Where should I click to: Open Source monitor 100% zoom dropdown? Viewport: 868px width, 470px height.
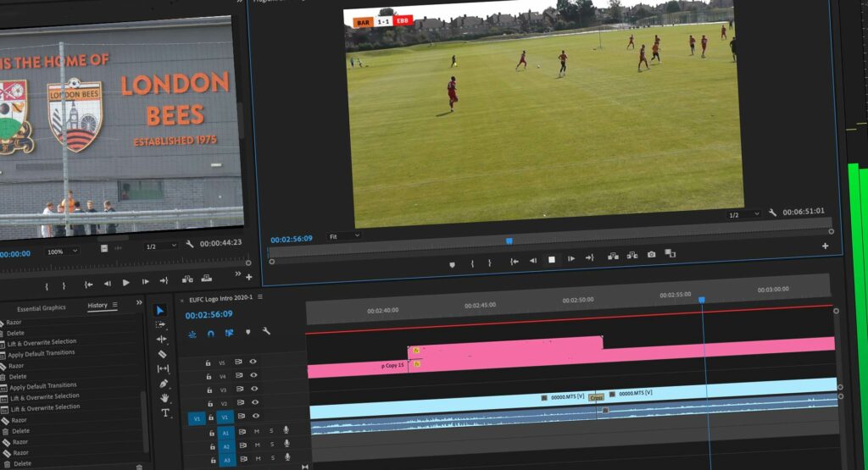62,252
